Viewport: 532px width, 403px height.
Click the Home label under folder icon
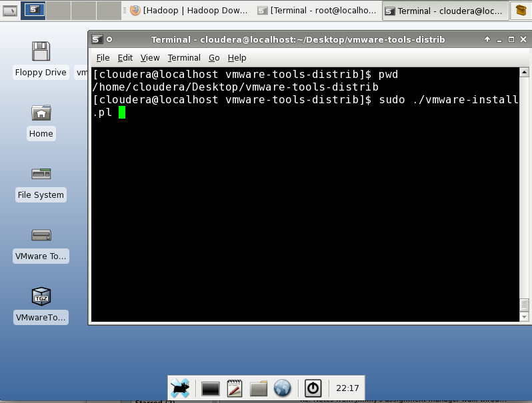[41, 133]
